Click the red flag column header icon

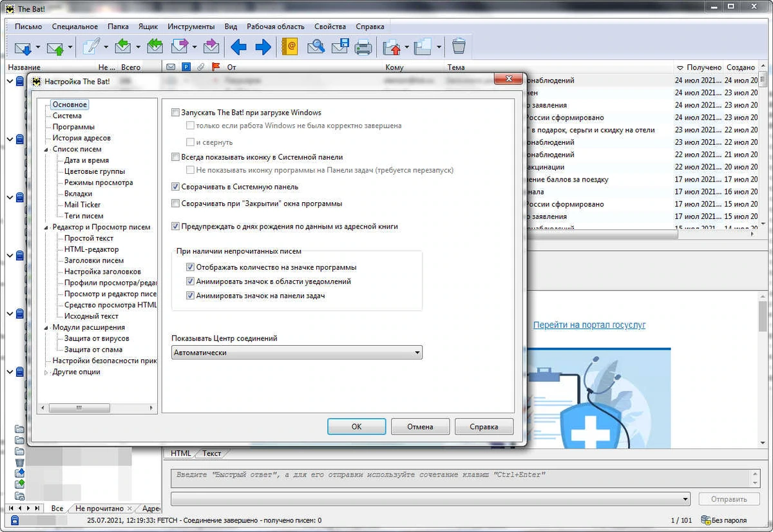(x=216, y=67)
